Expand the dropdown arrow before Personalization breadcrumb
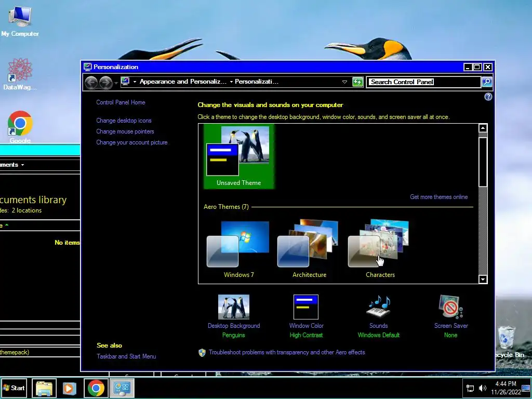This screenshot has width=532, height=399. [x=231, y=82]
